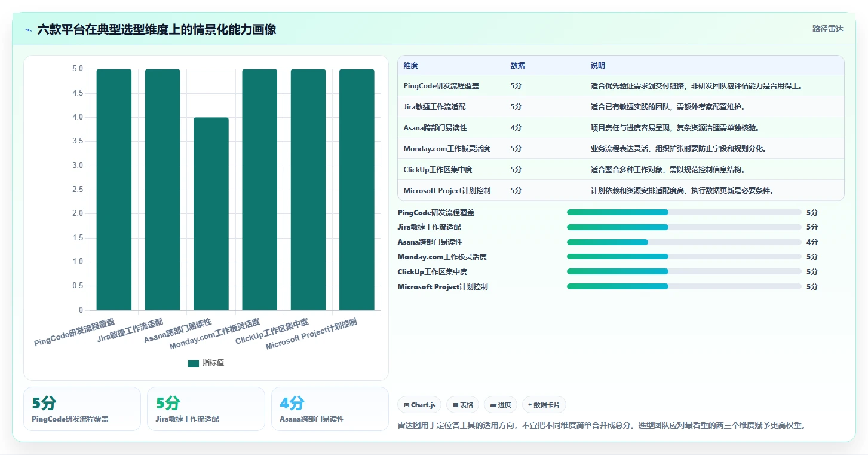
Task: Select the 进度 tag button
Action: point(501,405)
